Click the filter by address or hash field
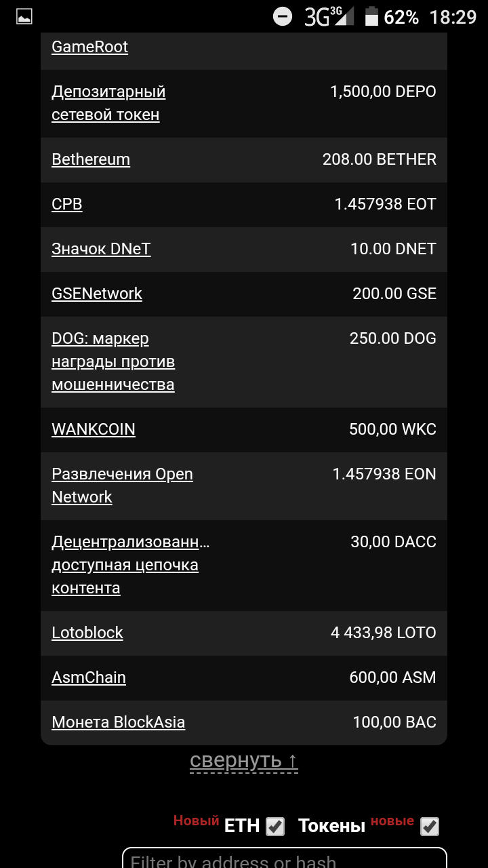 285,860
